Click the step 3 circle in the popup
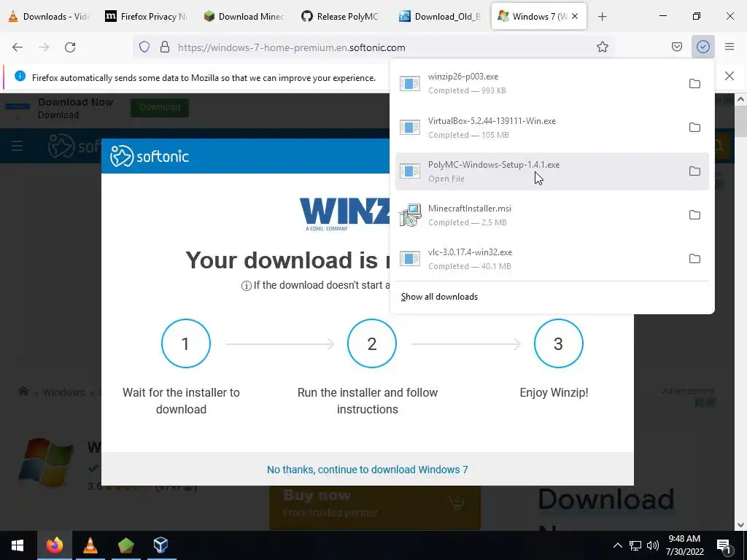 pyautogui.click(x=558, y=343)
